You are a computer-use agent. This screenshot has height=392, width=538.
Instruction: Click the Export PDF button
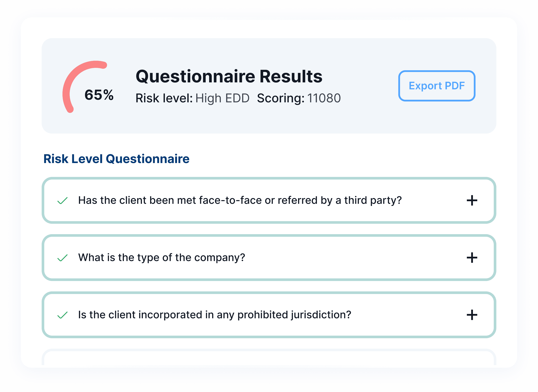coord(437,86)
